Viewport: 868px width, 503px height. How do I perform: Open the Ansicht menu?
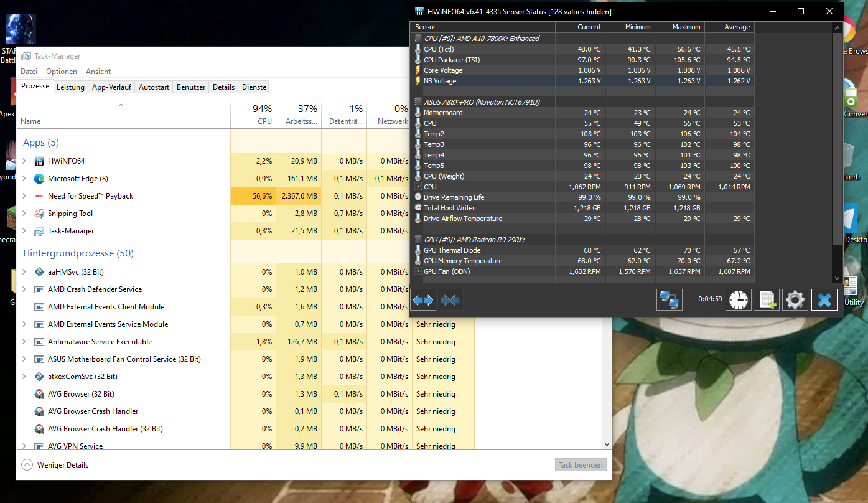click(x=98, y=72)
